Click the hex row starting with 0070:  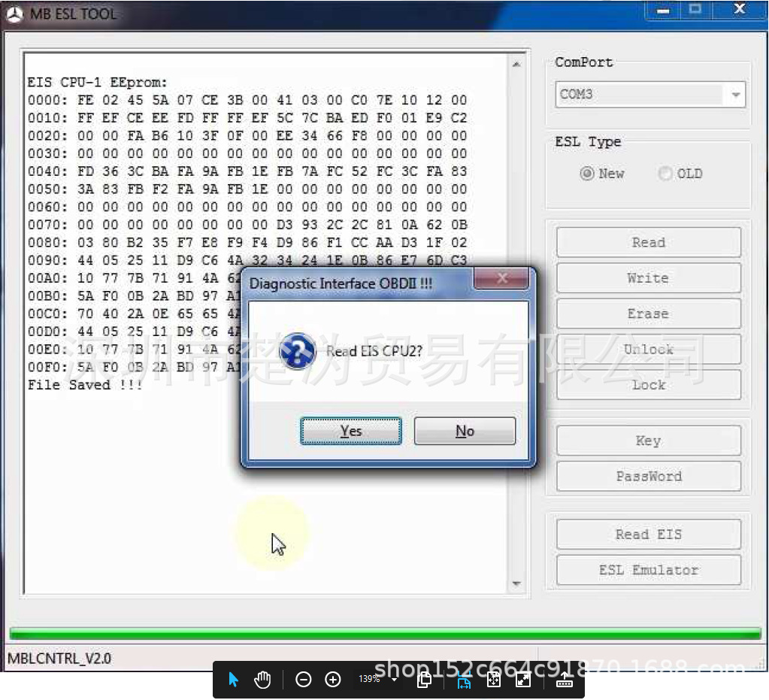click(247, 225)
